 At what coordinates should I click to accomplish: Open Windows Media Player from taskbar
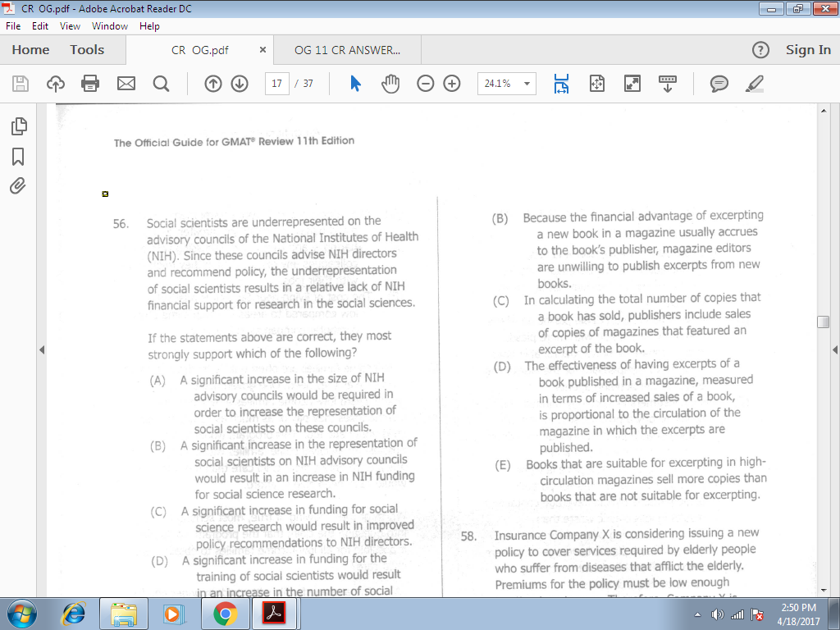click(x=174, y=614)
